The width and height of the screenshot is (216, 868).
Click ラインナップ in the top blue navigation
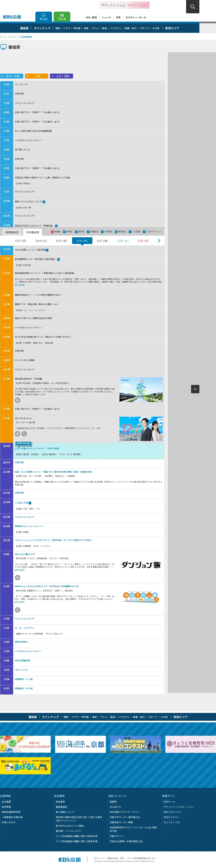[42, 28]
